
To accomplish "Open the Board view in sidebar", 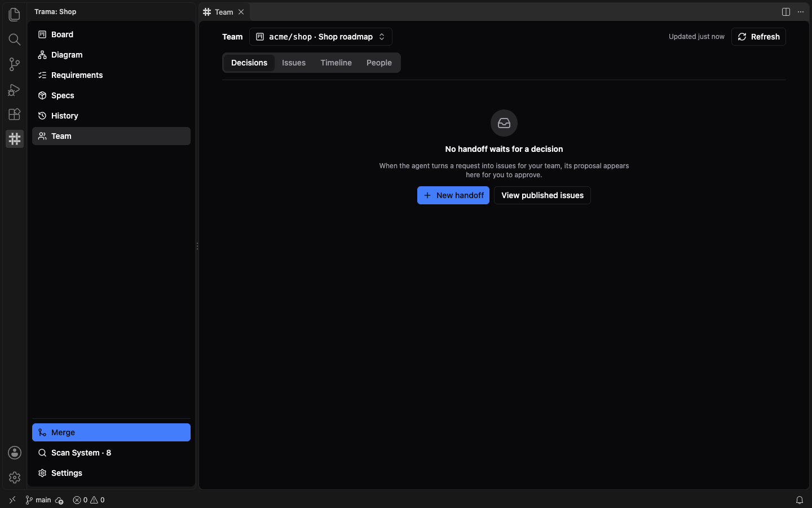I will [111, 34].
